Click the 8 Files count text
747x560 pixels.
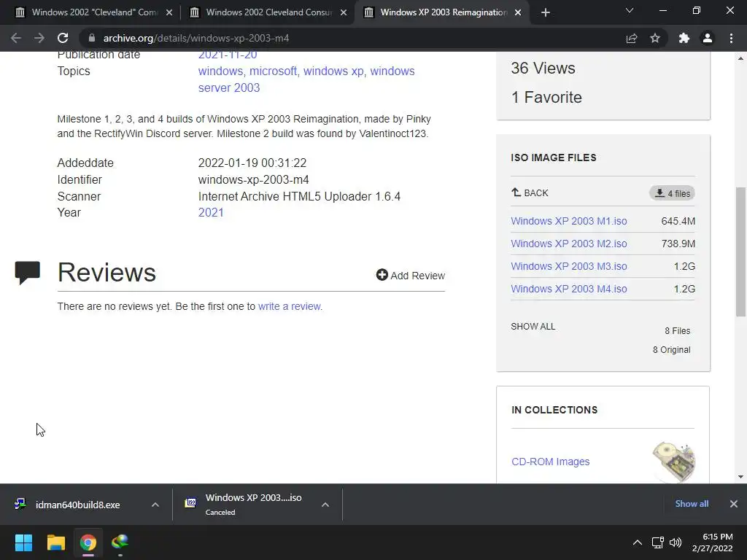pos(678,331)
